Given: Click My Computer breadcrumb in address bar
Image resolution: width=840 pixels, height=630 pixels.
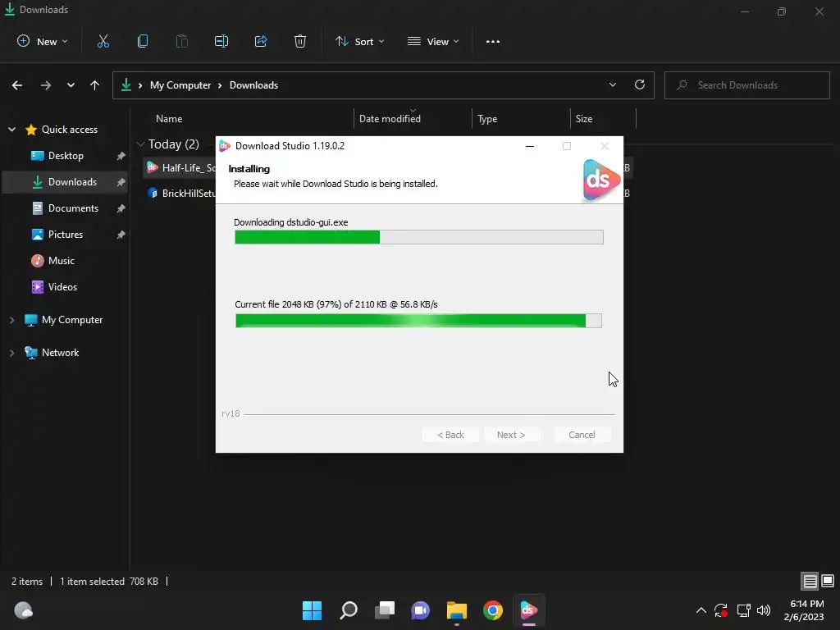Looking at the screenshot, I should click(180, 85).
